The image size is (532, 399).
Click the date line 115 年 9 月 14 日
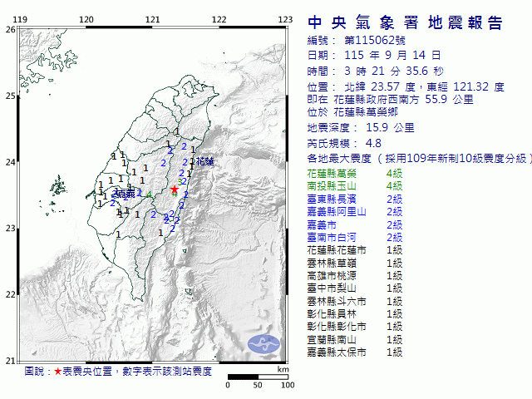(374, 56)
